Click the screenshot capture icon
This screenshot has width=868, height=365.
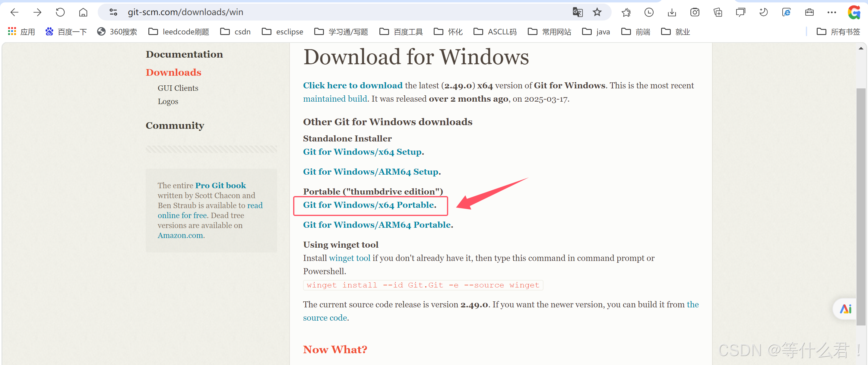coord(695,12)
